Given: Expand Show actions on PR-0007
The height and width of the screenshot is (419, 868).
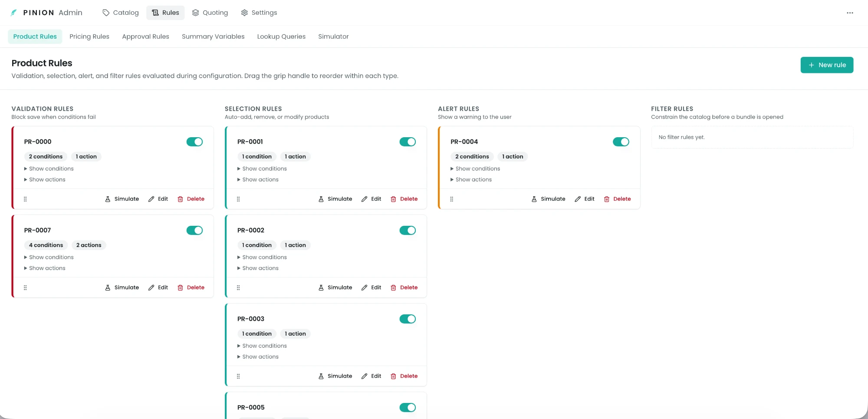Looking at the screenshot, I should click(x=45, y=268).
